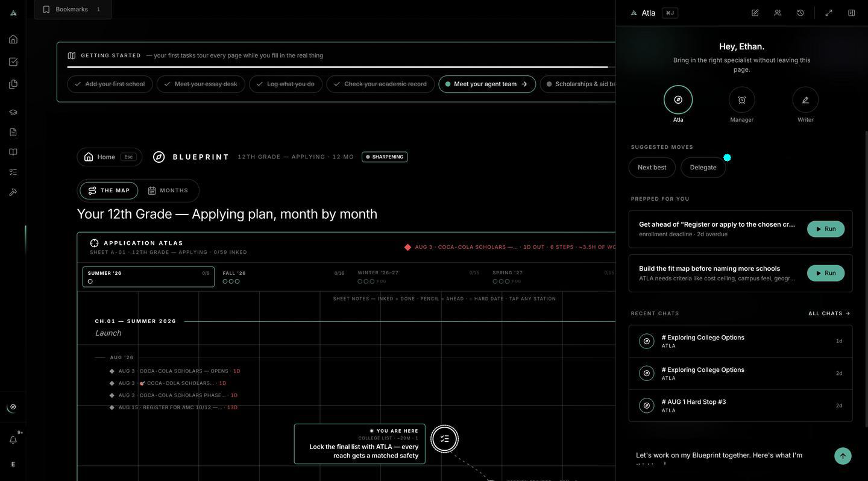Expand the Atla panel to full screen
Viewport: 868px width, 481px height.
tap(829, 13)
